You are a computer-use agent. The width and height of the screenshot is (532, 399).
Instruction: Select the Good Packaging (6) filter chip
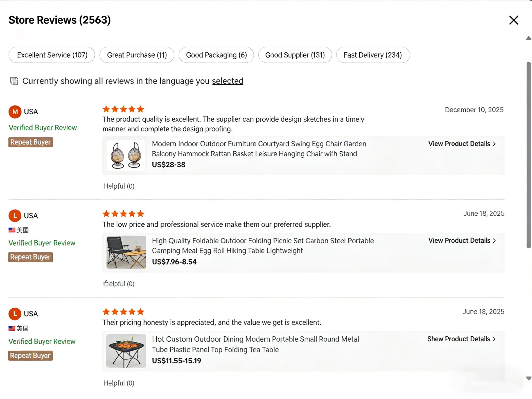tap(216, 55)
